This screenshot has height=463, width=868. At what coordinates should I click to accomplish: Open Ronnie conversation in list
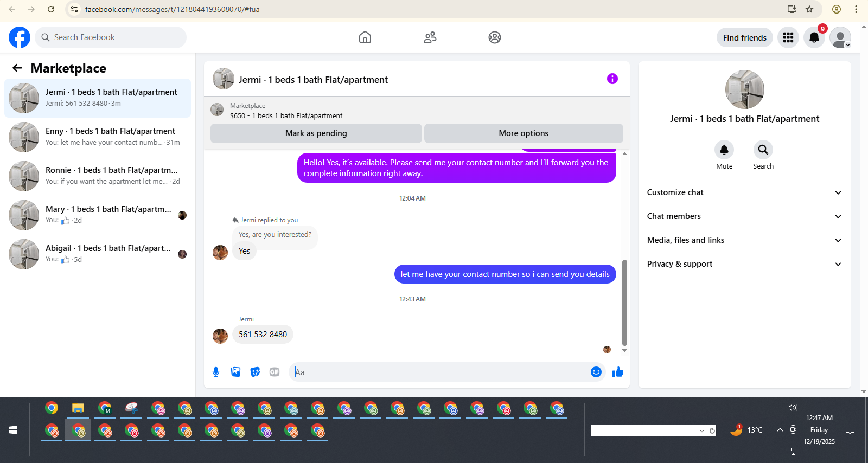[x=98, y=176]
